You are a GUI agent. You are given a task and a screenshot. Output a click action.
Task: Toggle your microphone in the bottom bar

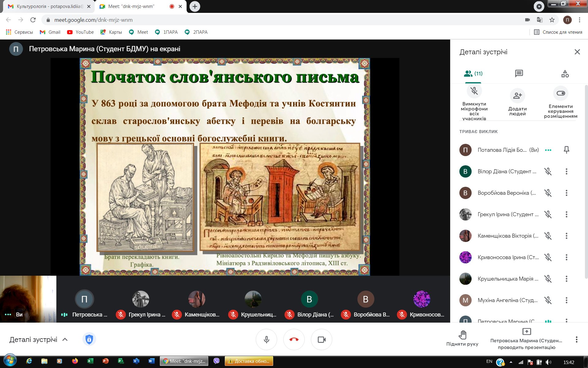(x=266, y=339)
